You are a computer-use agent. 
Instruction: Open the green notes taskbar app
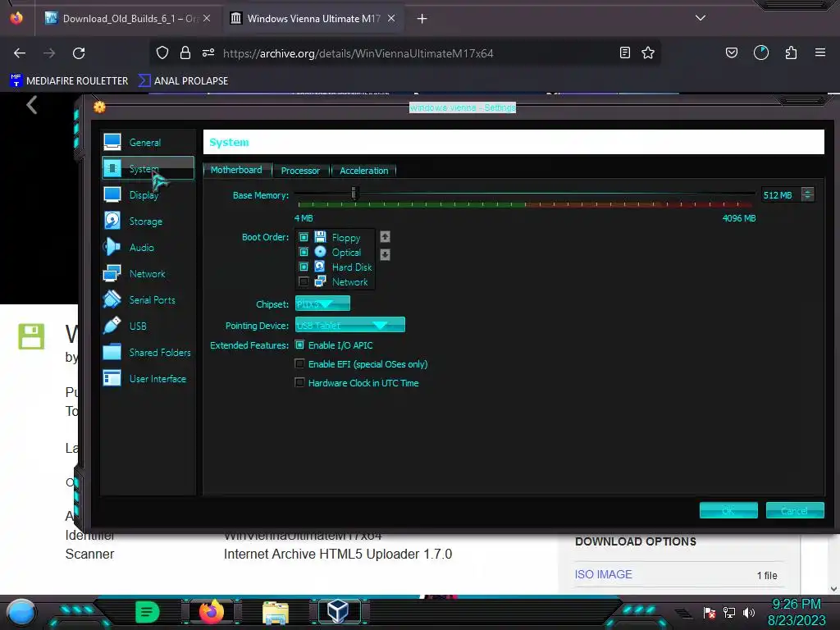click(147, 611)
